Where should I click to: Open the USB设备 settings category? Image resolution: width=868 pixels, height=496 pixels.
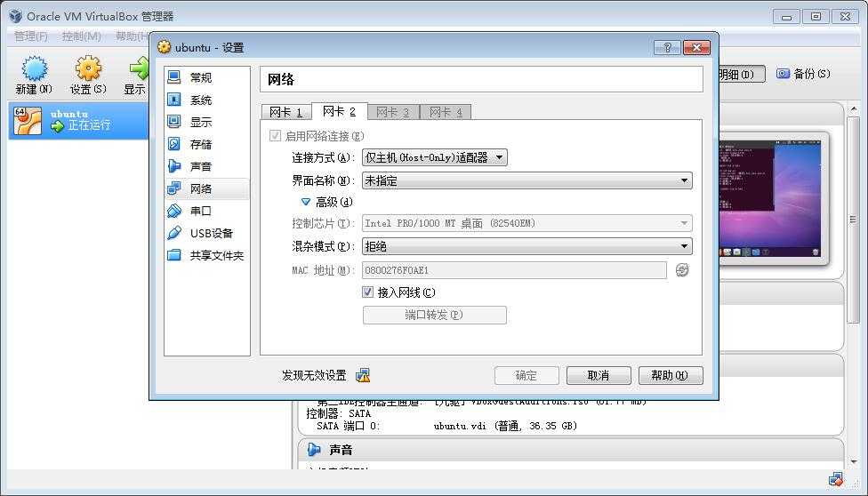(x=206, y=233)
